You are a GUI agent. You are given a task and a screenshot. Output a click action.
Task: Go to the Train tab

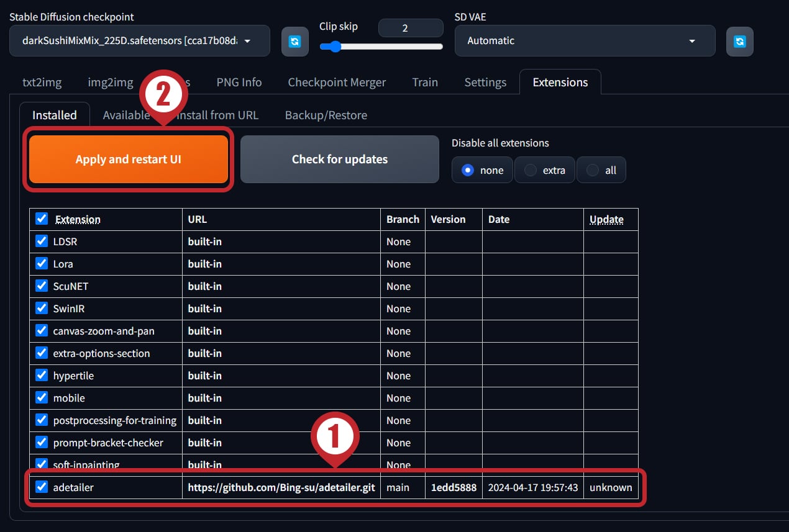click(x=425, y=82)
